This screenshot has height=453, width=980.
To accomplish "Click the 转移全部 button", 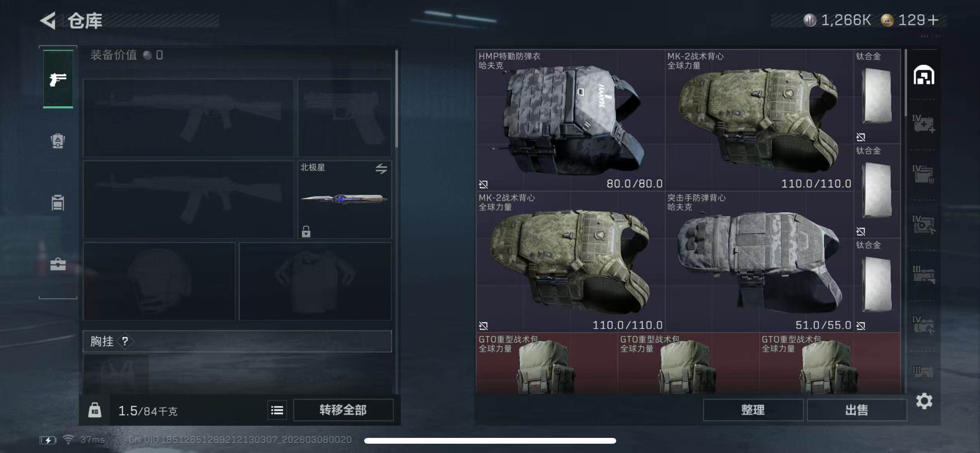I will [343, 410].
